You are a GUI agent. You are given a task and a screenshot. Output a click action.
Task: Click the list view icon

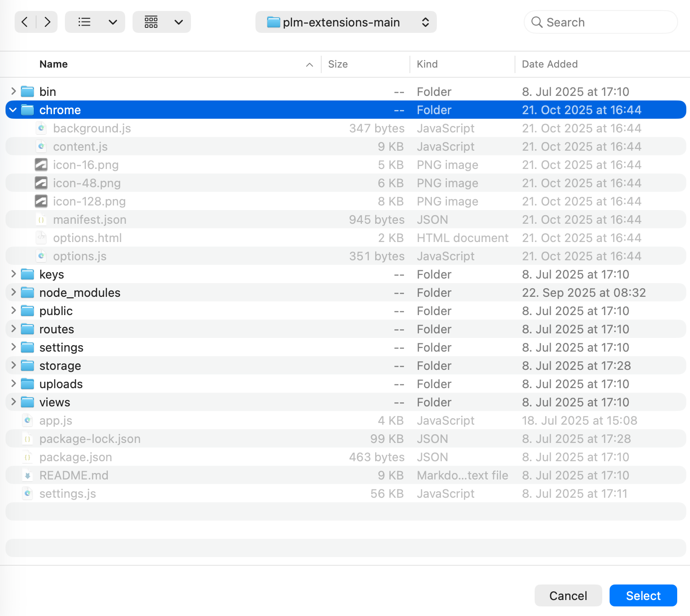click(x=84, y=22)
